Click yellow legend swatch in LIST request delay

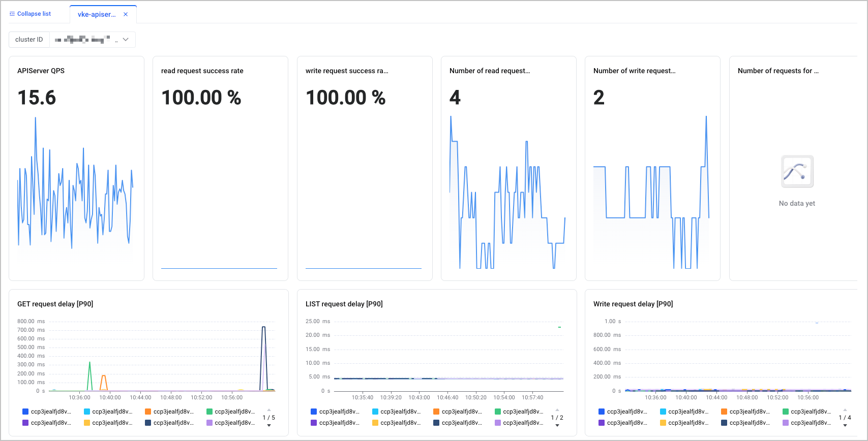pos(375,423)
